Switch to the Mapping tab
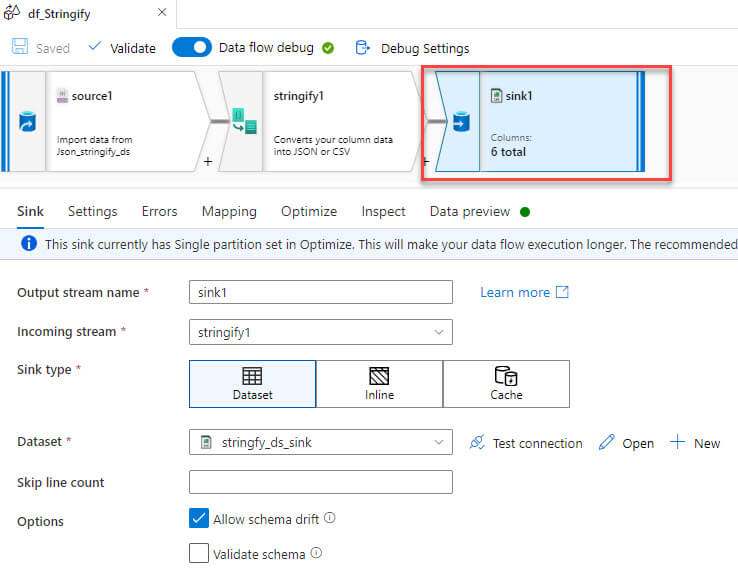The height and width of the screenshot is (577, 738). click(x=229, y=211)
